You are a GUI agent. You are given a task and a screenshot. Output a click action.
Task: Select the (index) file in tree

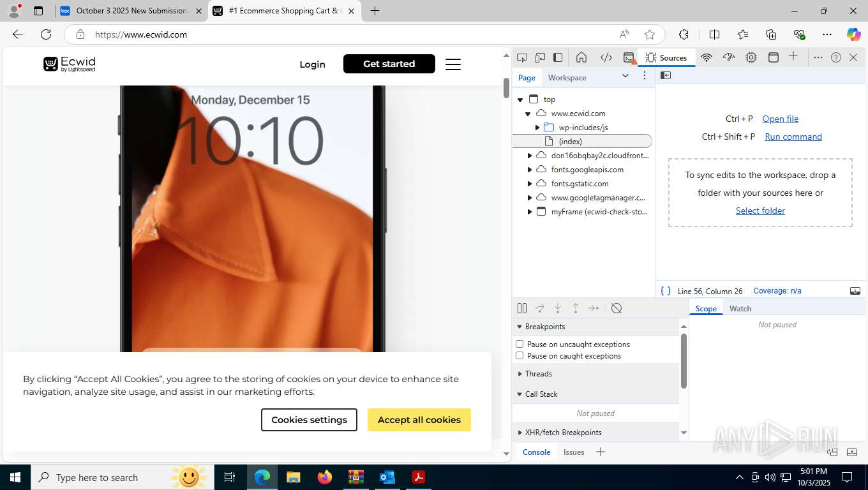pos(582,141)
